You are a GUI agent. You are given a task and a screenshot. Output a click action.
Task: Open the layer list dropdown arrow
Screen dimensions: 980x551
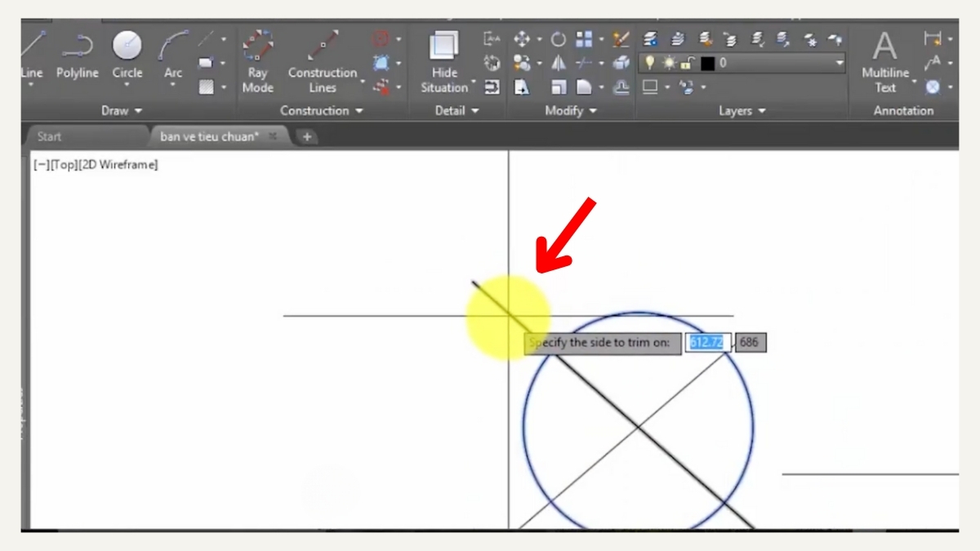[x=840, y=63]
